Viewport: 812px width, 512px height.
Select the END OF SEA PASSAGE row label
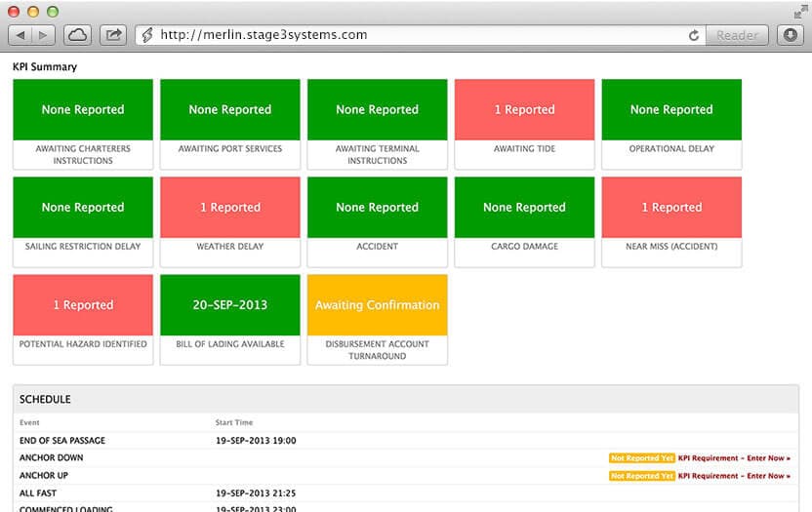coord(62,441)
